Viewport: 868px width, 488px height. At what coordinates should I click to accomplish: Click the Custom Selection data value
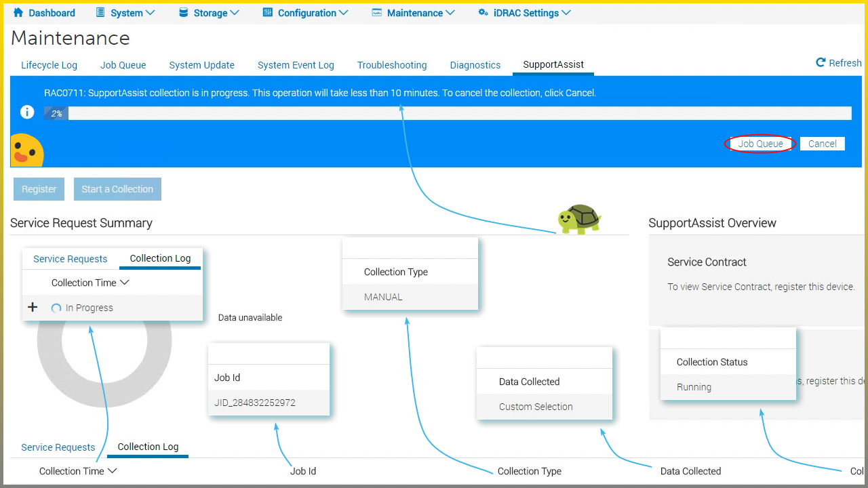(x=536, y=407)
